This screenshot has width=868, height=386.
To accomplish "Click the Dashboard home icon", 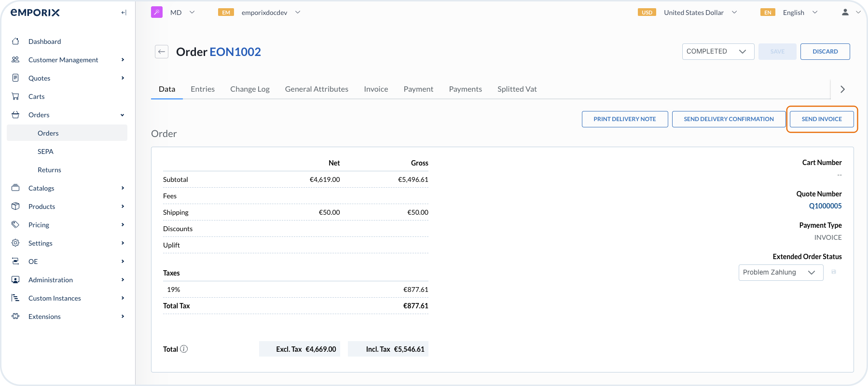I will pos(15,41).
